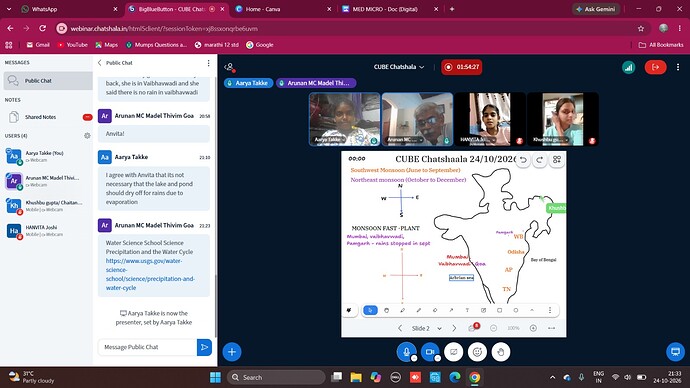Image resolution: width=690 pixels, height=388 pixels.
Task: Click the fit to width button
Action: click(x=551, y=328)
